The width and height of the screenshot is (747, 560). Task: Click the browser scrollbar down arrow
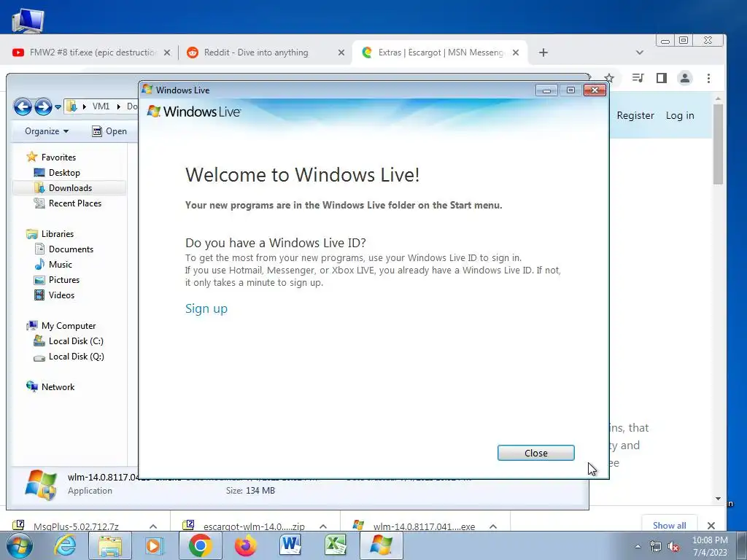tap(718, 499)
